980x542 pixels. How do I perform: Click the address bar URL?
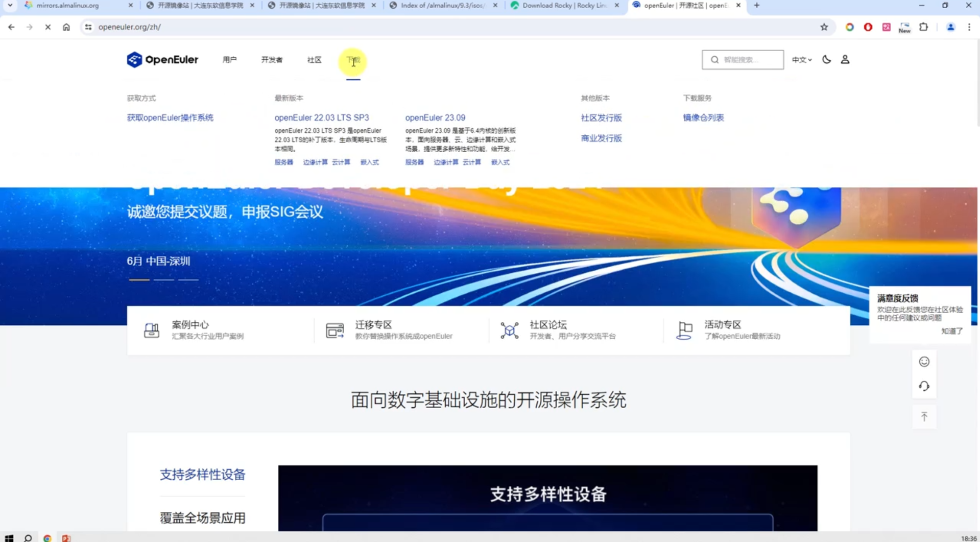pos(129,27)
